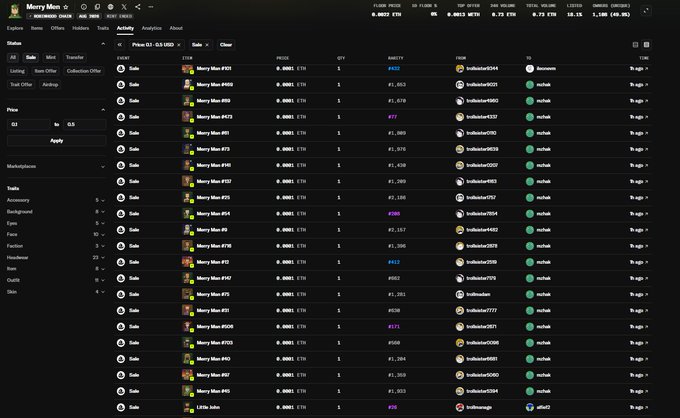Click the trollmanage seller avatar
The image size is (680, 418).
pyautogui.click(x=460, y=407)
